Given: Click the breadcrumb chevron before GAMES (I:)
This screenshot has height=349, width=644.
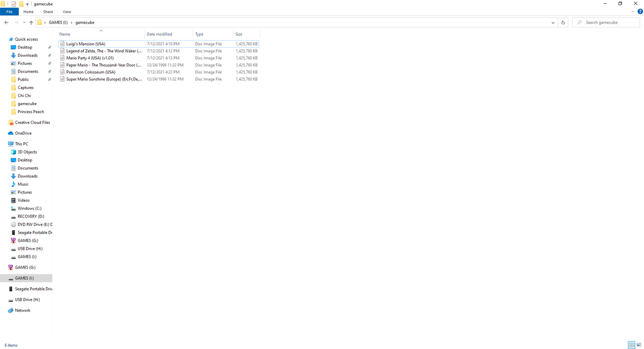Looking at the screenshot, I should point(45,23).
